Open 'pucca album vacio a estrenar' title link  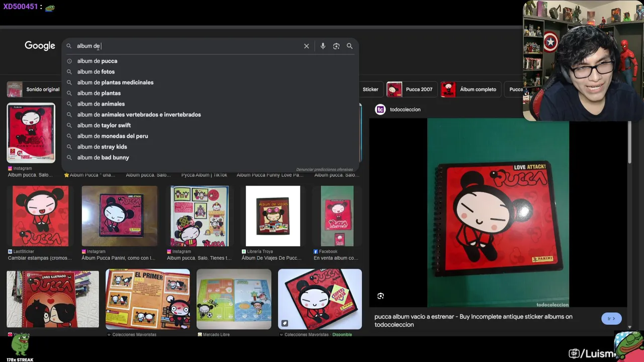tap(473, 321)
